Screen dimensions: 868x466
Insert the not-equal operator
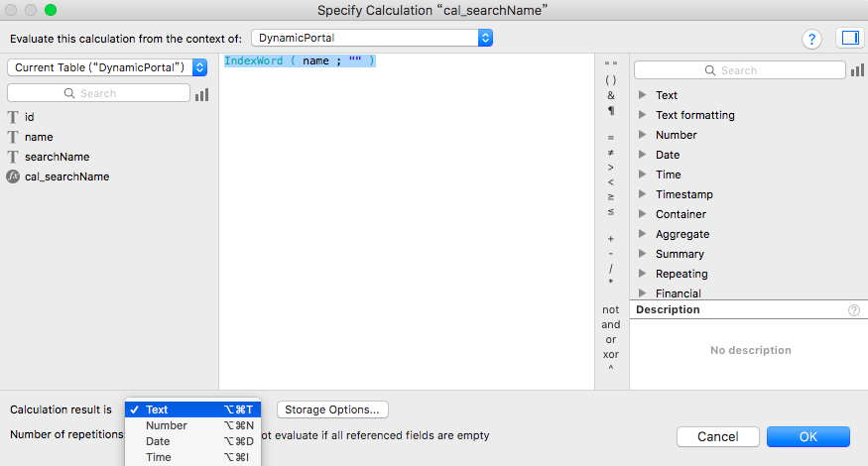[x=611, y=153]
